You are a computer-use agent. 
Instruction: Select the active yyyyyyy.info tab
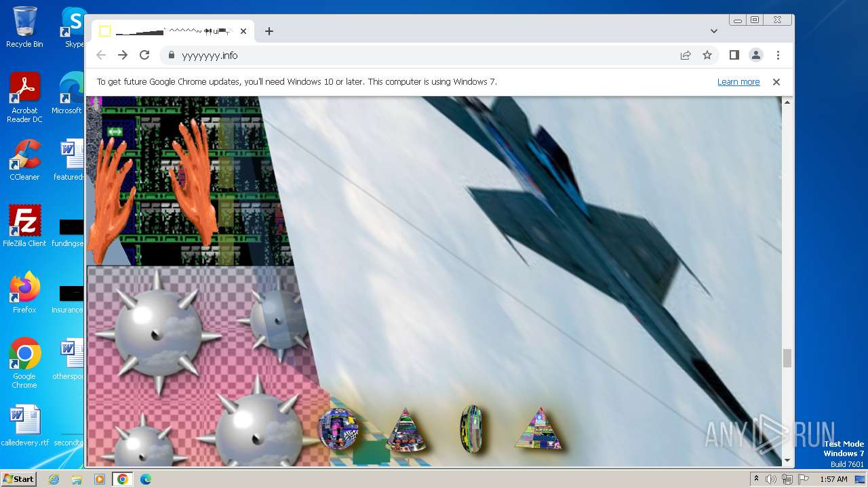coord(173,31)
